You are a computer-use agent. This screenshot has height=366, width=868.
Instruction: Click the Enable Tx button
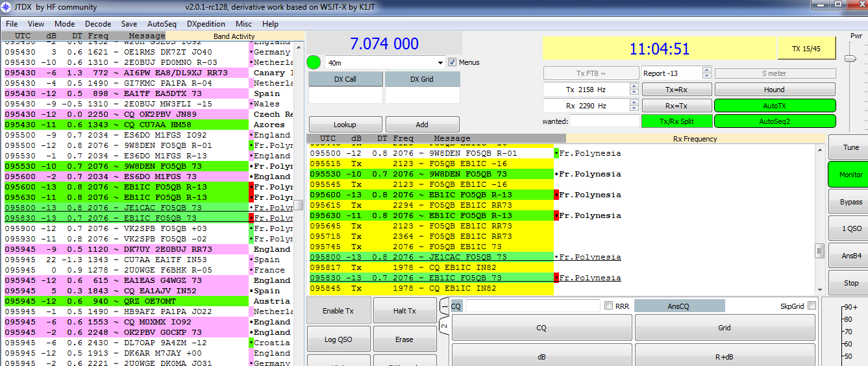click(338, 311)
